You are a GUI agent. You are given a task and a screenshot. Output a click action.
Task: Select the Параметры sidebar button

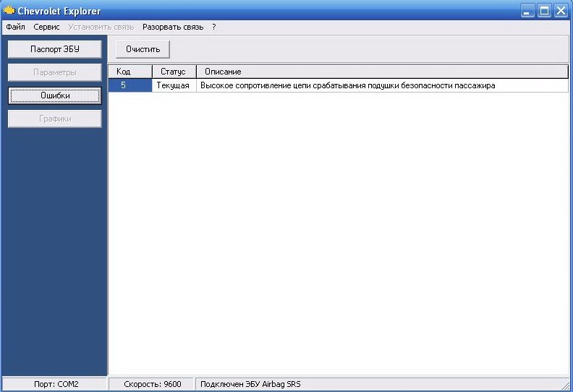(x=55, y=72)
